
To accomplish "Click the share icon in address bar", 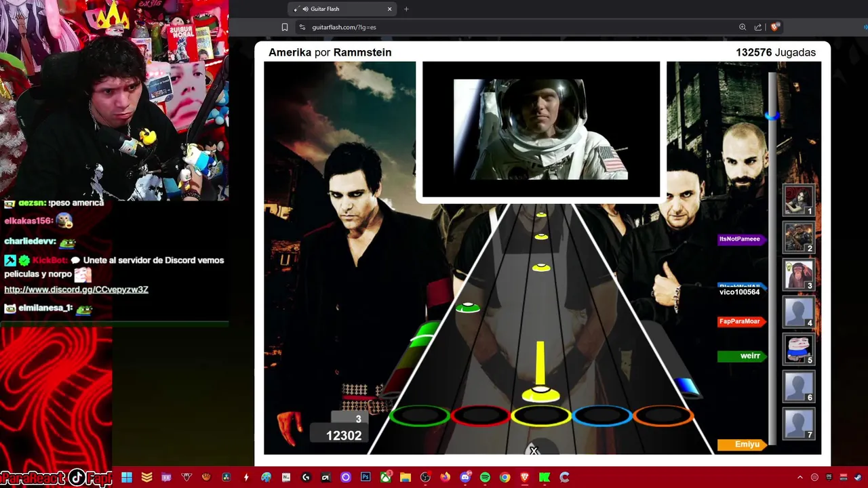I will (758, 27).
